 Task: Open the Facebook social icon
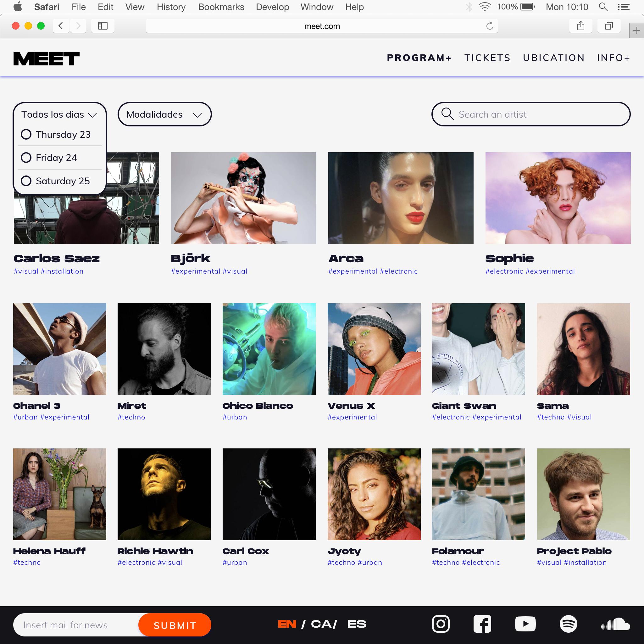click(482, 624)
